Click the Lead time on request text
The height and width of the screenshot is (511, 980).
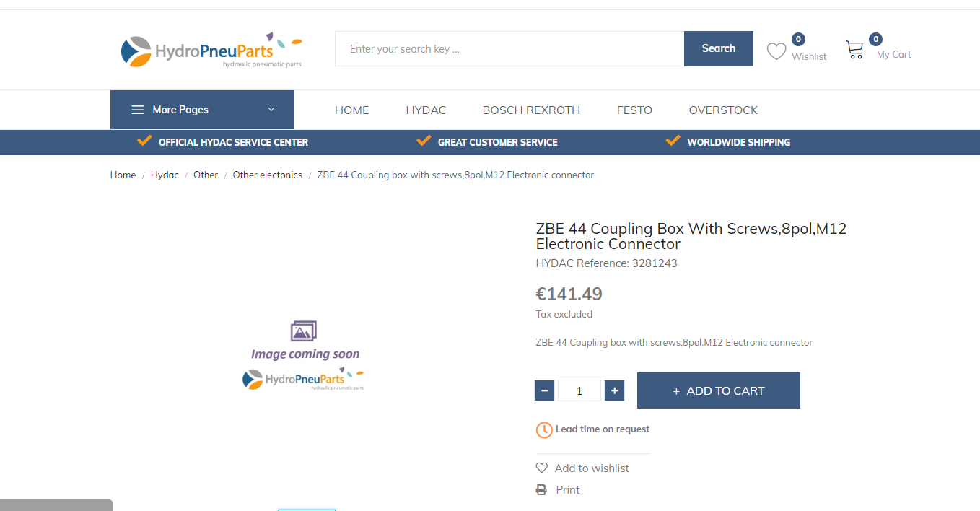tap(603, 429)
